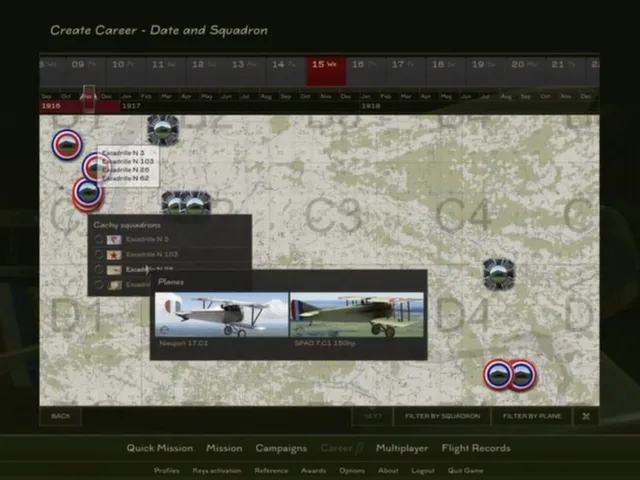The width and height of the screenshot is (640, 480).
Task: Open Keys activation link
Action: pos(217,471)
